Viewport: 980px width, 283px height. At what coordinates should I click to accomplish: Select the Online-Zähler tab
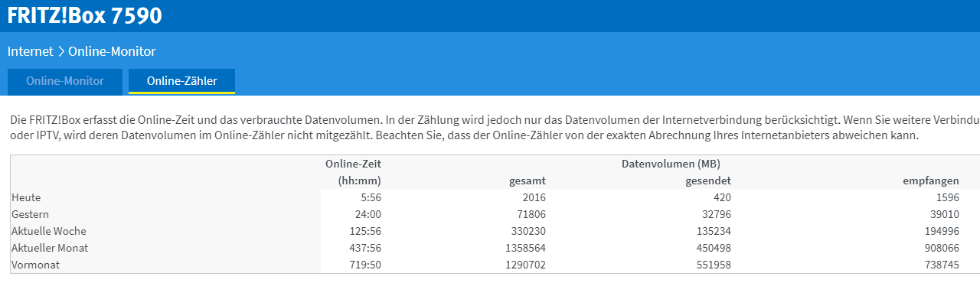pos(181,80)
